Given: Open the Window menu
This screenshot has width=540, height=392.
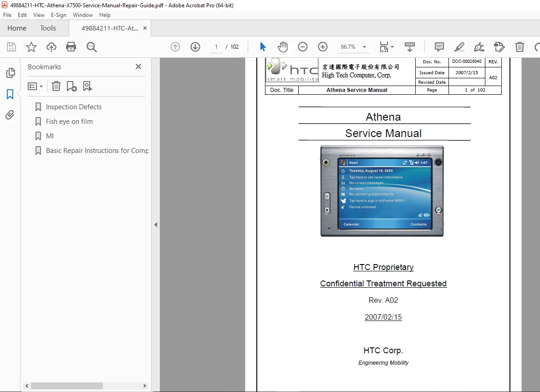Looking at the screenshot, I should click(83, 15).
